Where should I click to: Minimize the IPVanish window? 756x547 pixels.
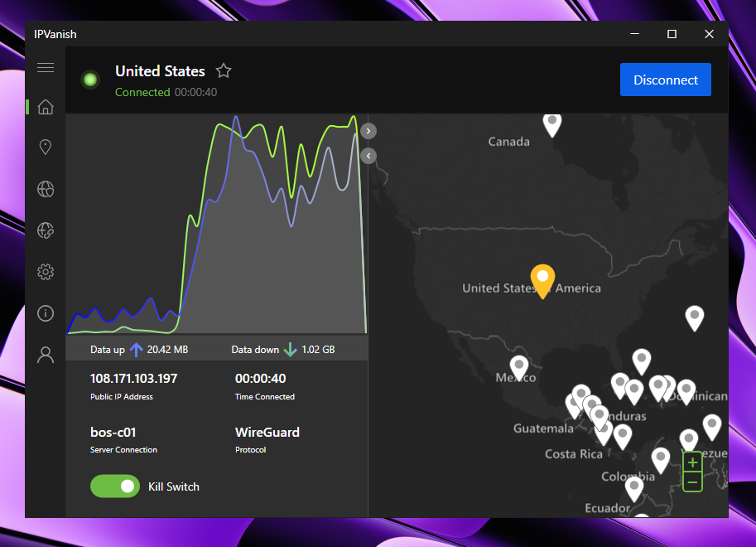point(634,34)
